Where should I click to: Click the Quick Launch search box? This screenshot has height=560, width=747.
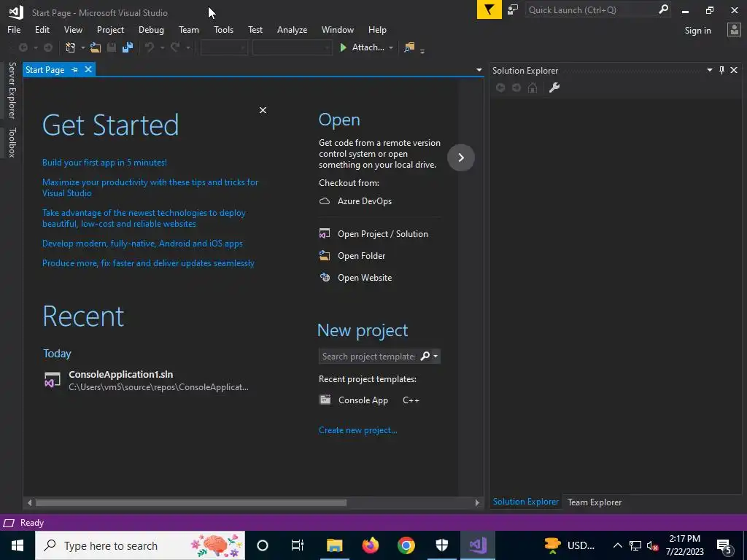point(592,9)
